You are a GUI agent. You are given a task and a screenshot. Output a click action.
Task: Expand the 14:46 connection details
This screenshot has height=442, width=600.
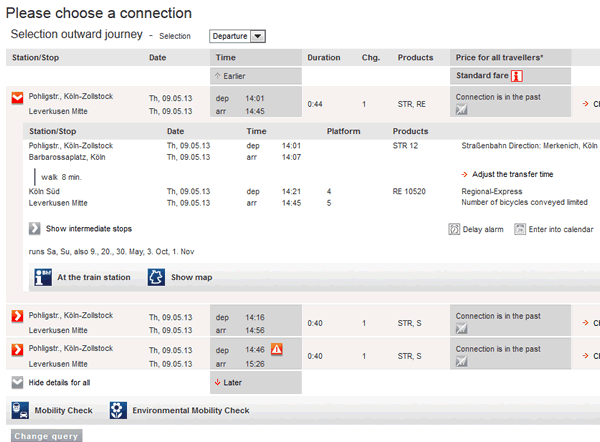(17, 349)
